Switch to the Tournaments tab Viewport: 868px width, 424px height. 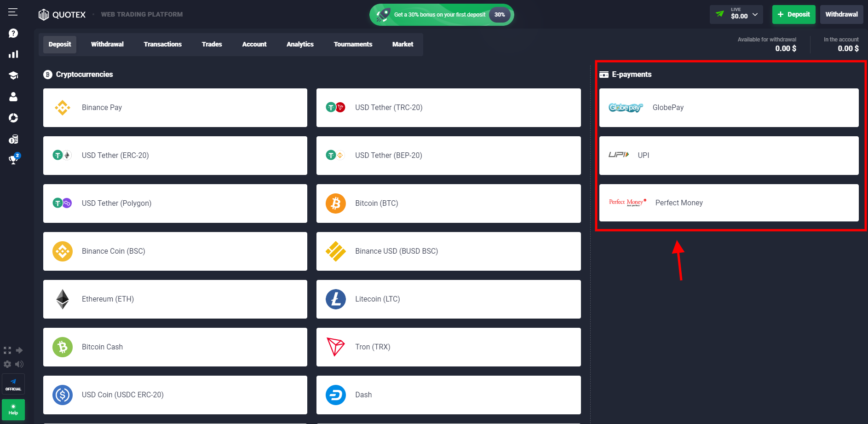pyautogui.click(x=353, y=44)
